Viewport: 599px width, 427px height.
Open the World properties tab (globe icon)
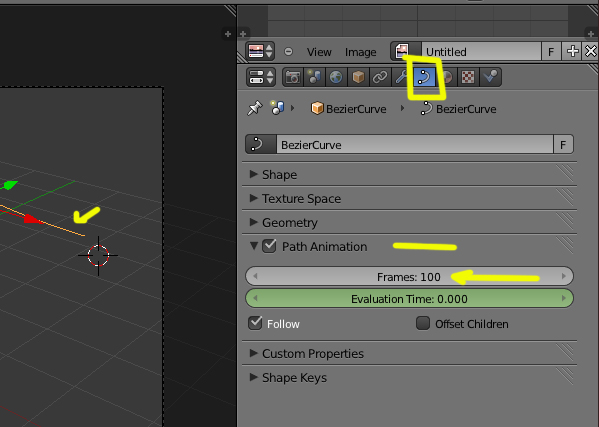coord(336,77)
